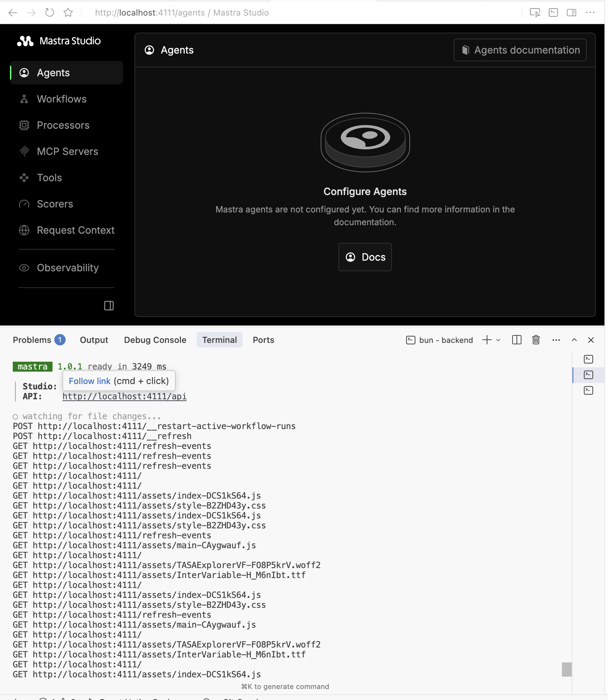
Task: Open the Agents documentation button
Action: (x=520, y=50)
